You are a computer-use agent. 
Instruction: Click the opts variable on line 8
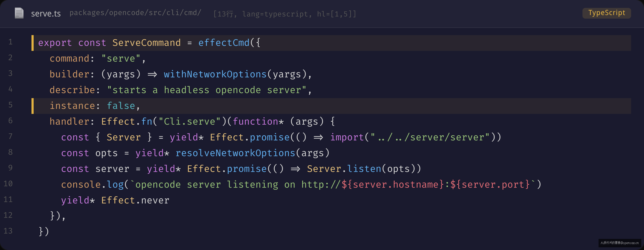click(x=106, y=153)
